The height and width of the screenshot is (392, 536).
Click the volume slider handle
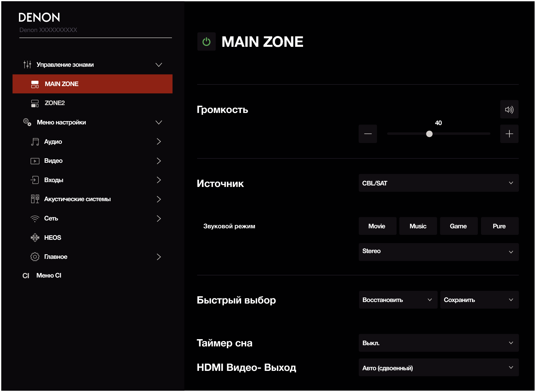pyautogui.click(x=429, y=134)
